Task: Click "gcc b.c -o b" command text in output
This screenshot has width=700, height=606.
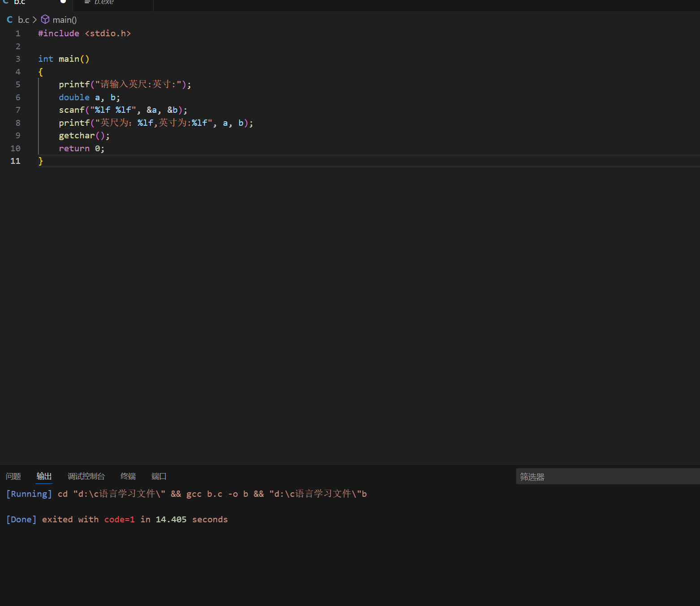Action: point(217,494)
